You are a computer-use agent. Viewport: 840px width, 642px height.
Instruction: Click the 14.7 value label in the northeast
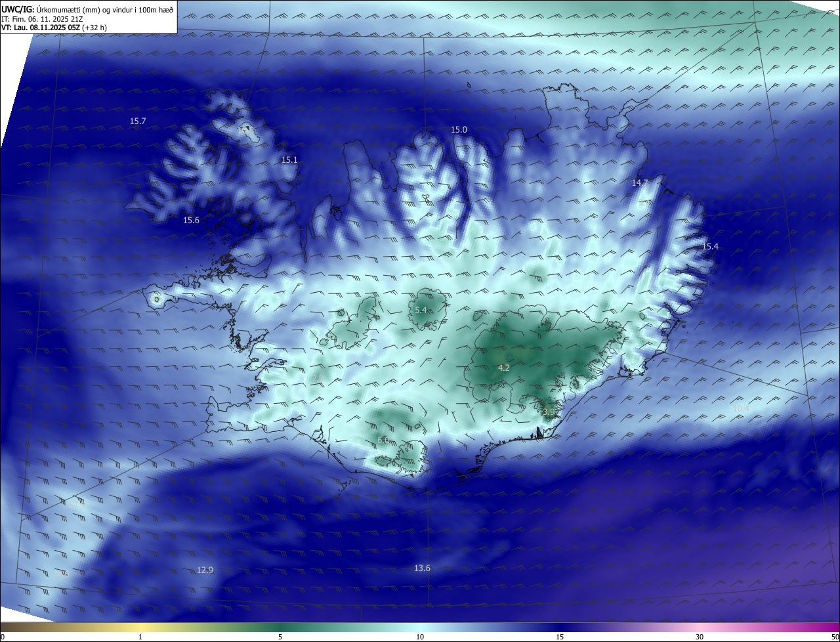pos(640,182)
